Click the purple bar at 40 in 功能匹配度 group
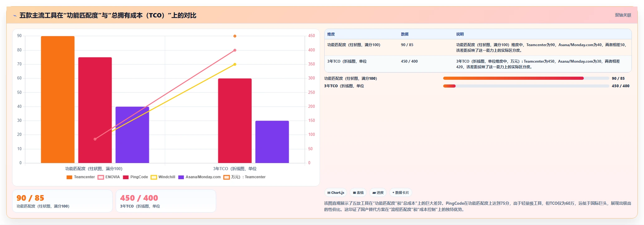 pyautogui.click(x=132, y=135)
